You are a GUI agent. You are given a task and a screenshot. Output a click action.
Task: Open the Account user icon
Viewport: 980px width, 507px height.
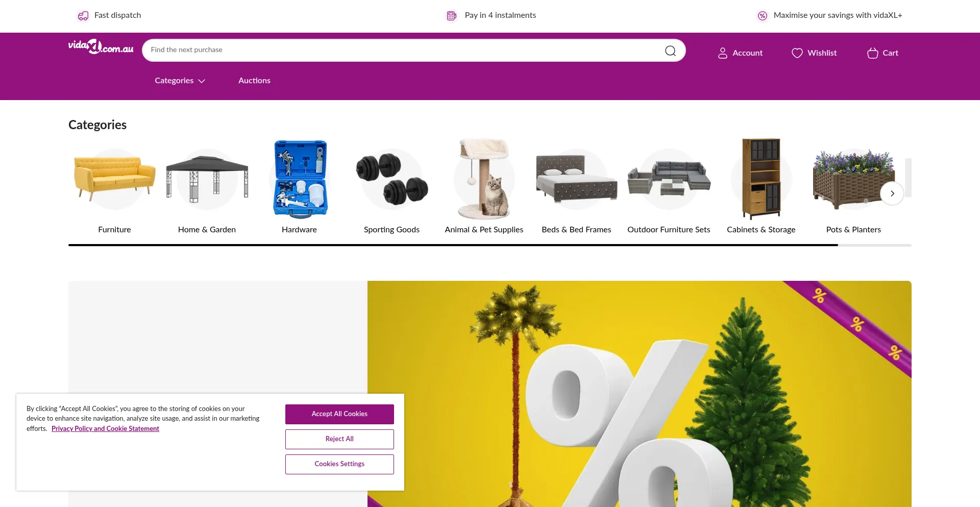722,53
